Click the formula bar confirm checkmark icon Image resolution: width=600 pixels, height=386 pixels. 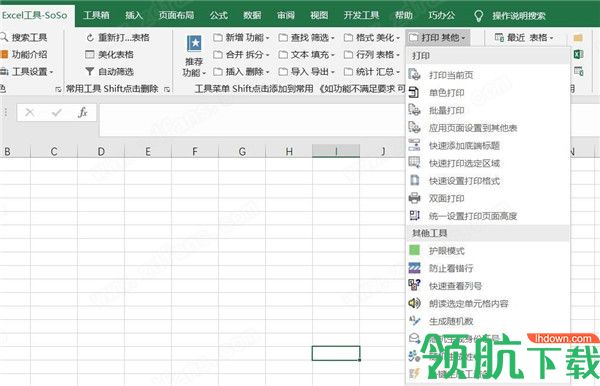[x=57, y=112]
